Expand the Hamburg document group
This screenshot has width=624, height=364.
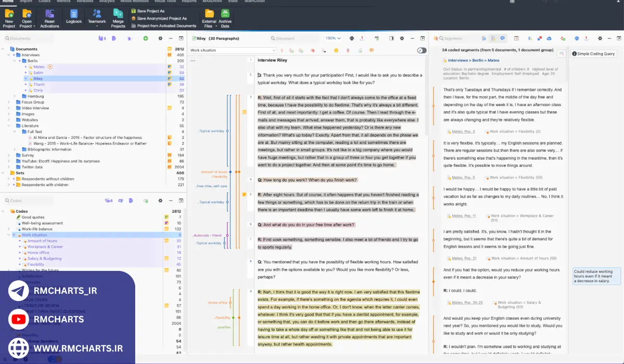tap(15, 96)
